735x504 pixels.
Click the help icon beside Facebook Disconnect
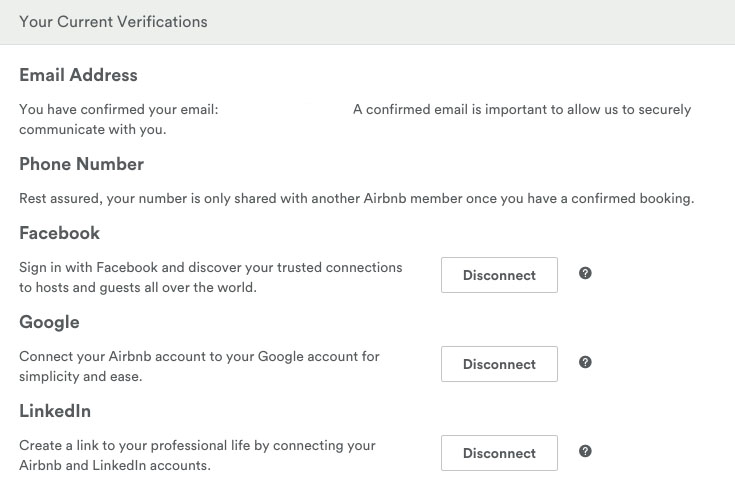(585, 273)
